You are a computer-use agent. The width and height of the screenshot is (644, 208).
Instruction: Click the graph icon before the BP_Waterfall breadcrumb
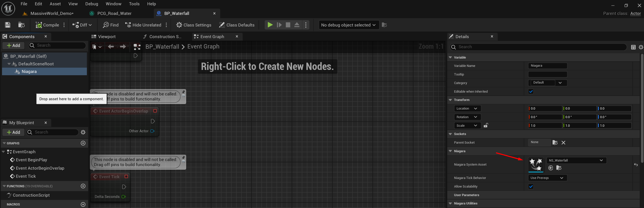(x=137, y=47)
